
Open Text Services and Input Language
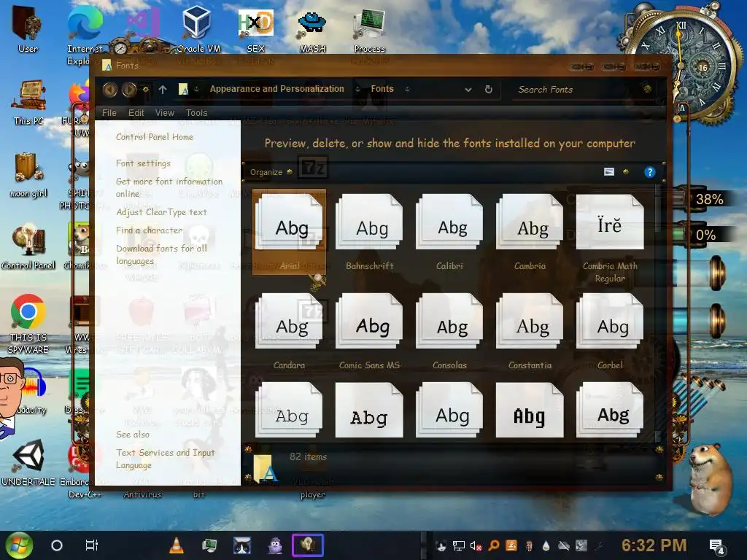pyautogui.click(x=166, y=459)
